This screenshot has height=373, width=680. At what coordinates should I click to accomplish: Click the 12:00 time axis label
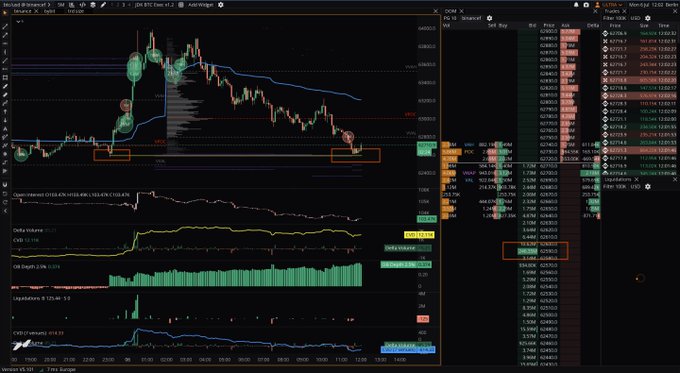[x=361, y=360]
